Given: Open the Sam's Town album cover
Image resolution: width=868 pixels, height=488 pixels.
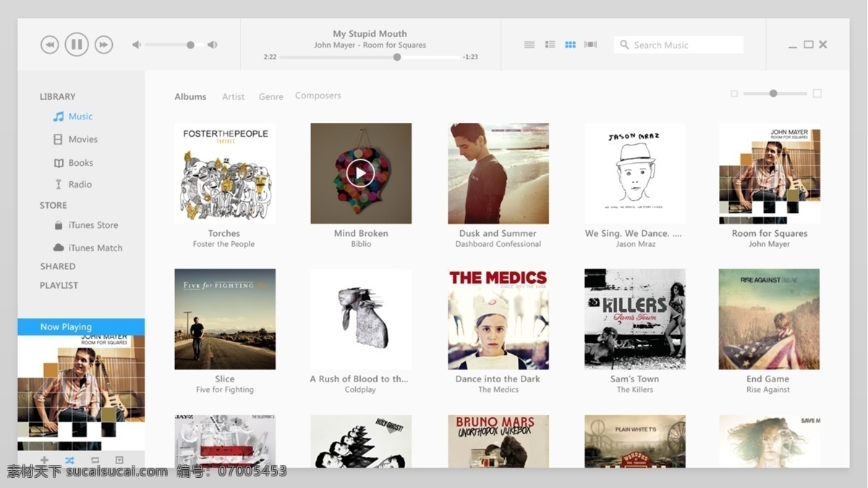Looking at the screenshot, I should click(634, 319).
